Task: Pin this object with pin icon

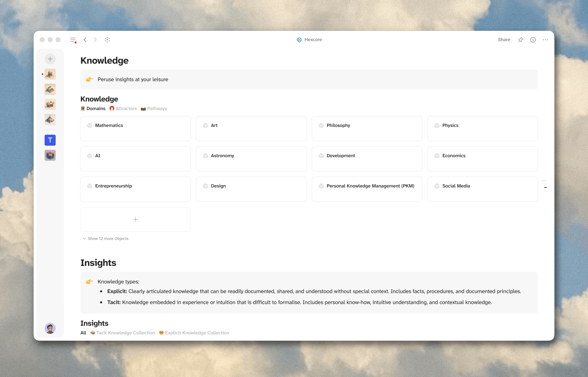Action: click(521, 40)
